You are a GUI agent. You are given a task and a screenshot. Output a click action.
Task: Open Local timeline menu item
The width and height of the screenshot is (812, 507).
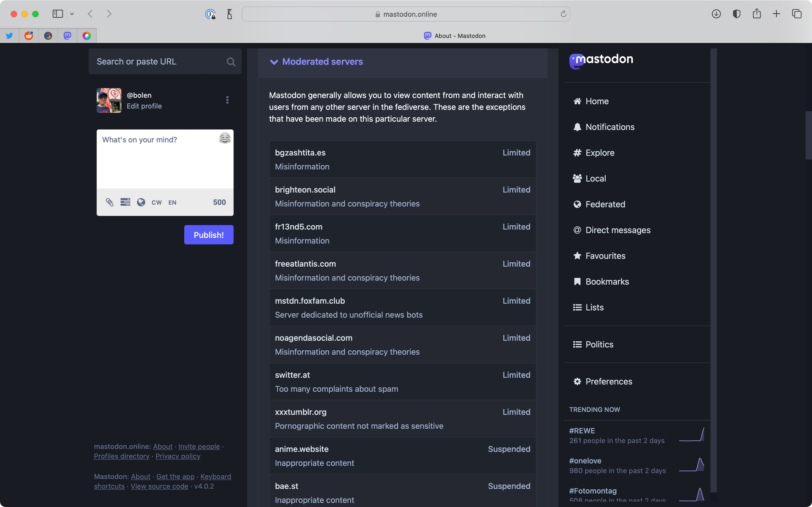[x=596, y=178]
